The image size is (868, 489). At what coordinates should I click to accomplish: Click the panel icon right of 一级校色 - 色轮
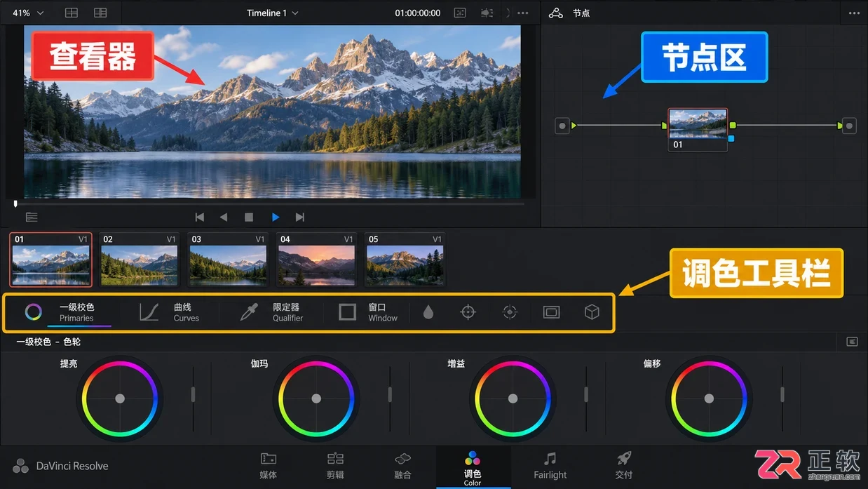point(852,342)
